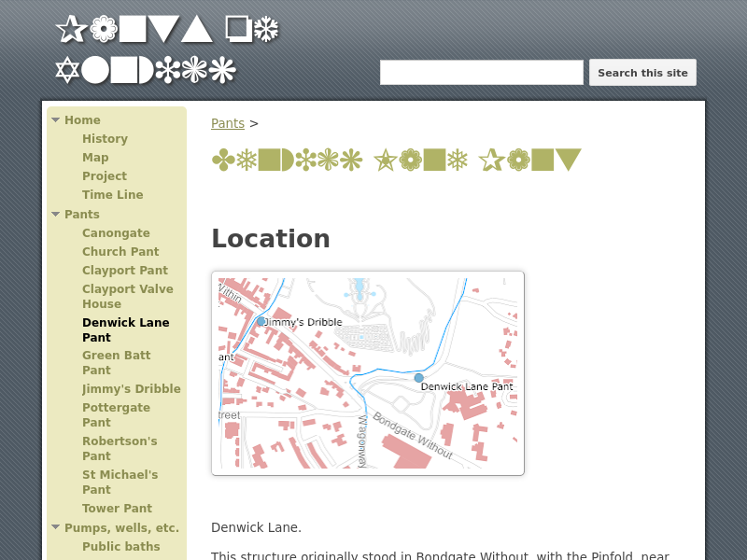This screenshot has height=560, width=747.
Task: Go to the Time Line page
Action: click(x=112, y=195)
